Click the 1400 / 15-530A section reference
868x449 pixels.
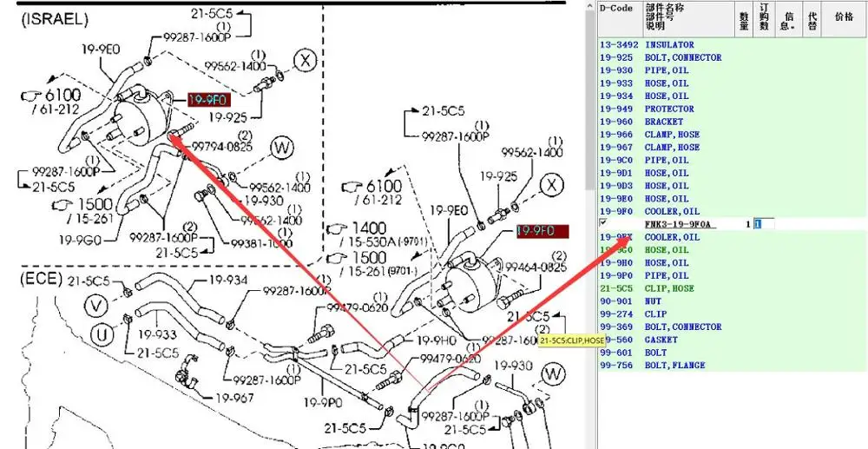coord(377,234)
